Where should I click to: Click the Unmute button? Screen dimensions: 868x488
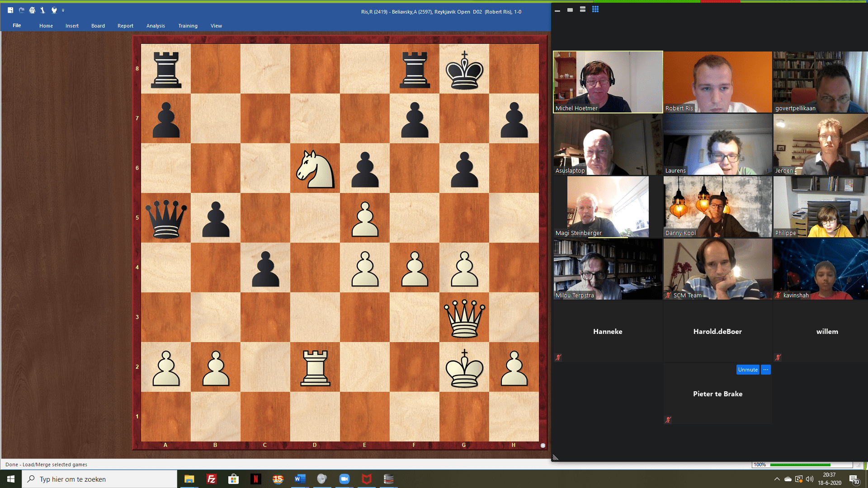[748, 370]
